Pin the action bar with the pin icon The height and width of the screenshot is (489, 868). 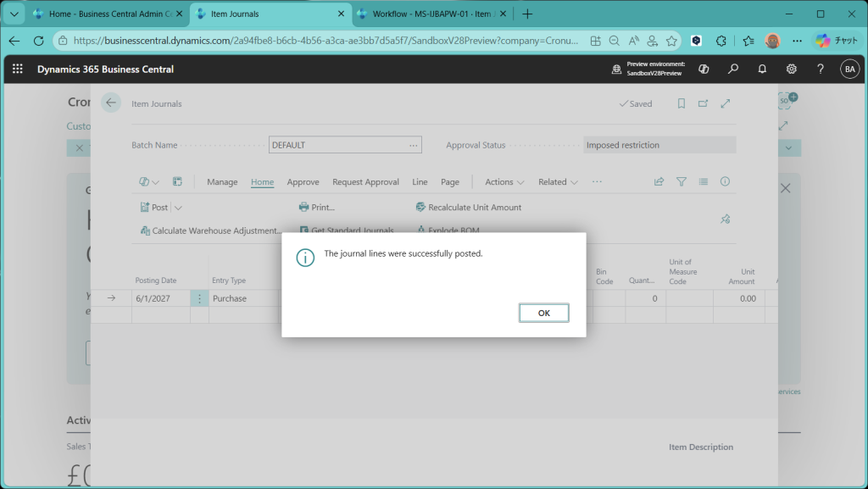725,219
